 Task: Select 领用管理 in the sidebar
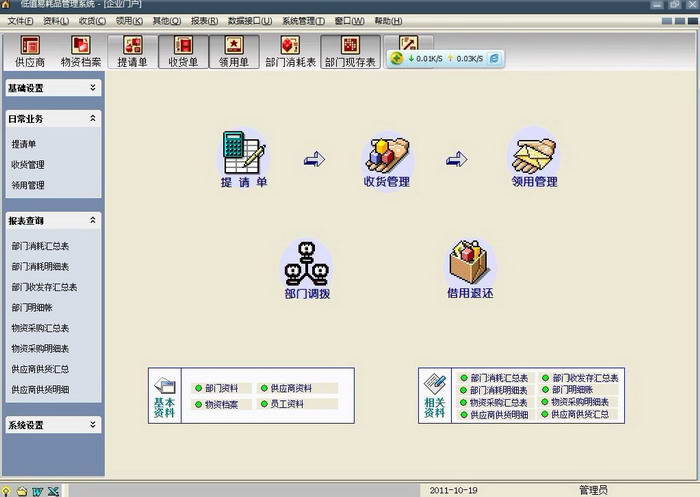coord(28,185)
